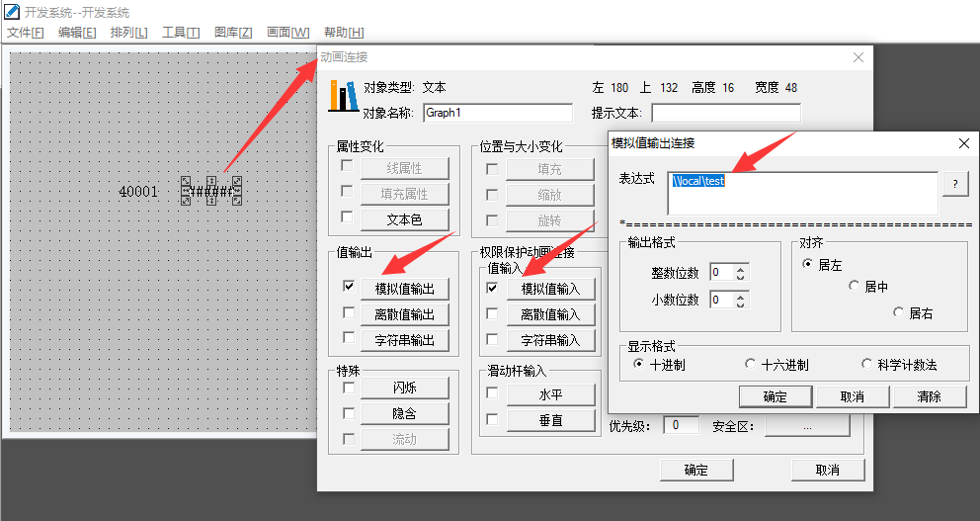Image resolution: width=980 pixels, height=521 pixels.
Task: Click the question mark button beside expression
Action: [954, 185]
